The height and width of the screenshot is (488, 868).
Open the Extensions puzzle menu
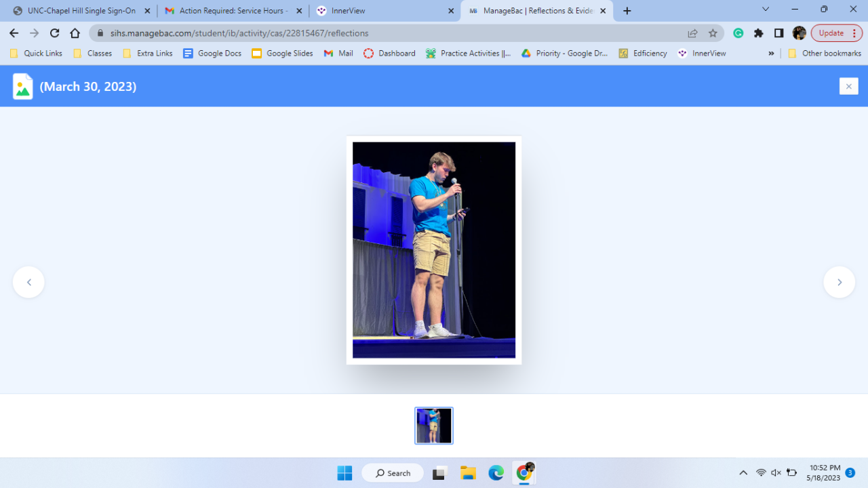point(759,33)
